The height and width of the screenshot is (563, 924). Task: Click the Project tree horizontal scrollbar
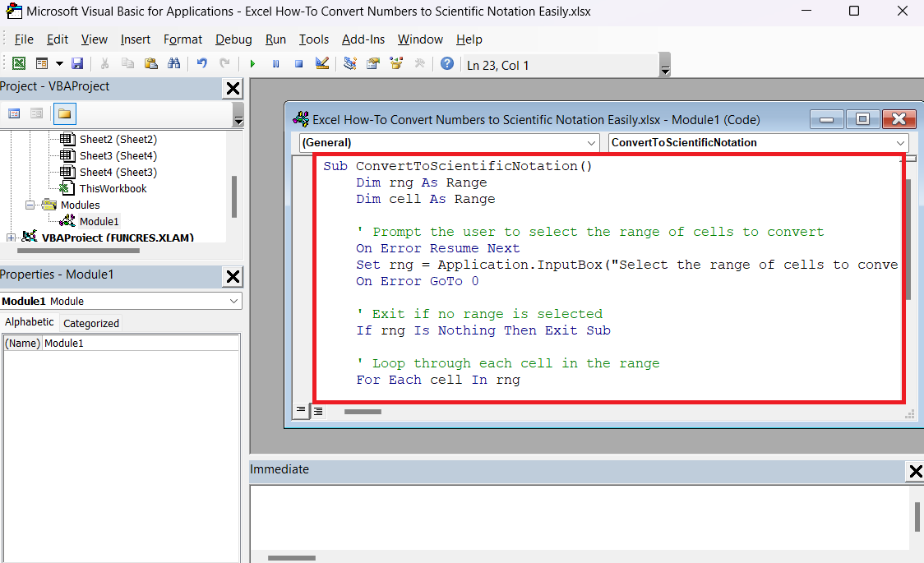click(78, 251)
